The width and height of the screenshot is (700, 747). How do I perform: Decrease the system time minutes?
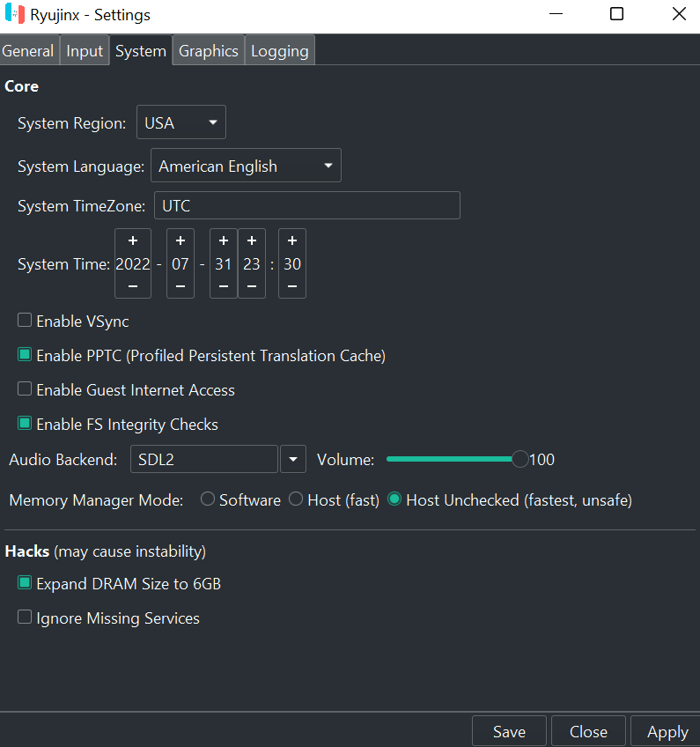(292, 286)
